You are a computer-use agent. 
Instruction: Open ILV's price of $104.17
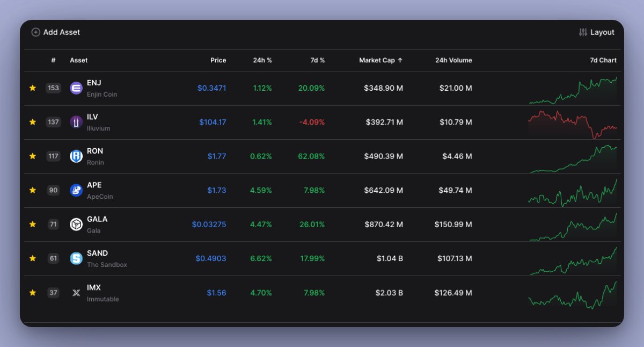(213, 122)
